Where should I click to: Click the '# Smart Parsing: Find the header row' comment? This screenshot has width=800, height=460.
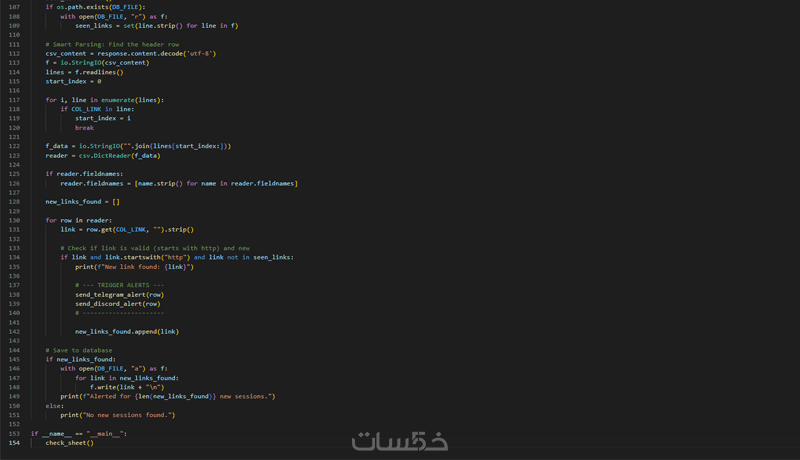(x=112, y=44)
